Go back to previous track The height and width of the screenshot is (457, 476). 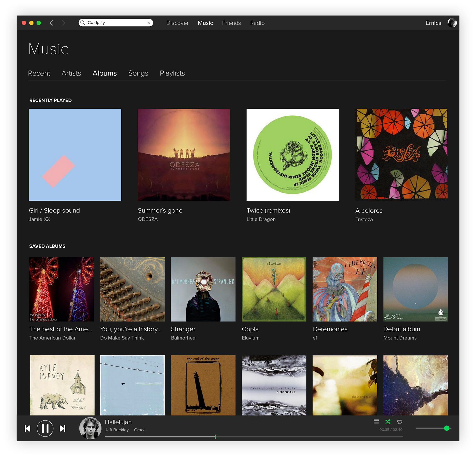27,429
